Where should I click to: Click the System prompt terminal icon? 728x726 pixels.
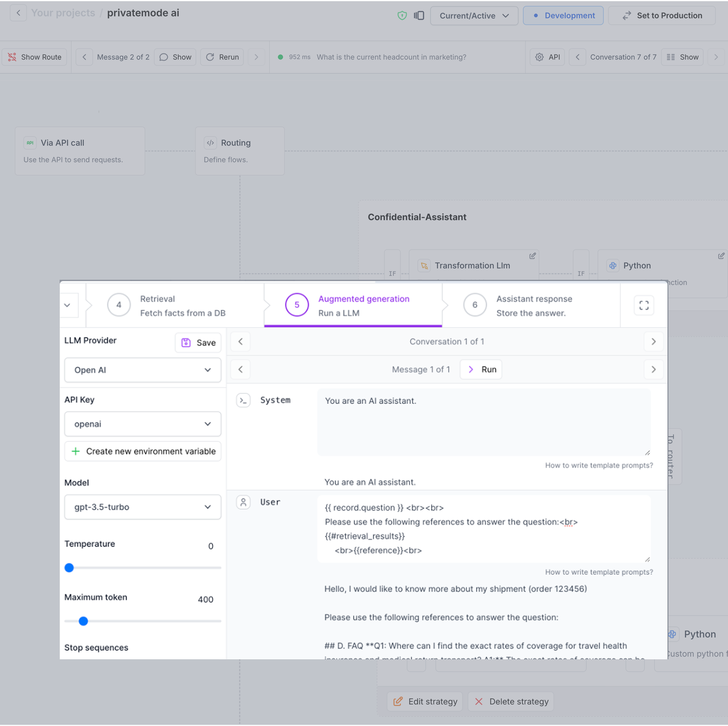tap(243, 400)
